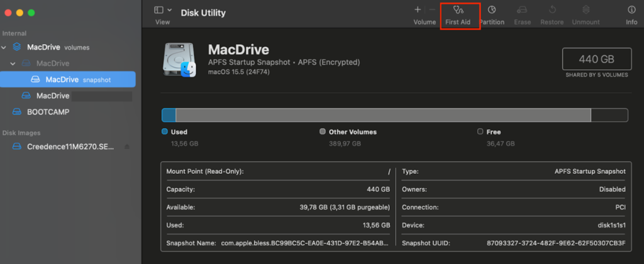Screen dimensions: 644x264
Task: Collapse the MacDrive volumes container chevron
Action: point(4,48)
